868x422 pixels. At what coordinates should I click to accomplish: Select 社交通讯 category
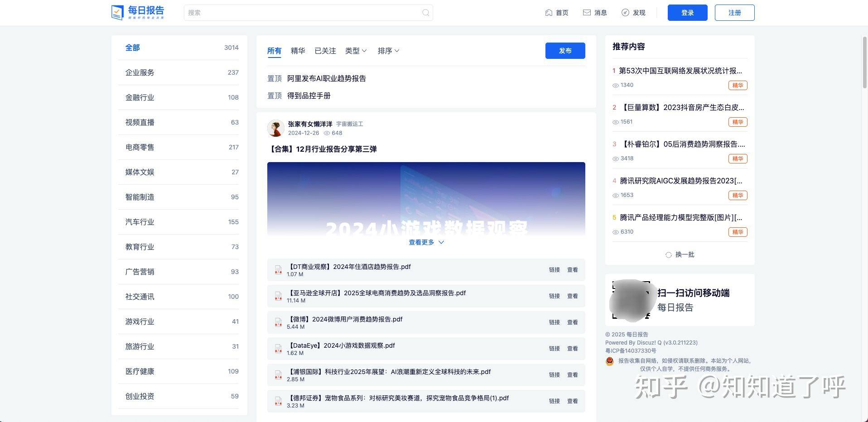[x=179, y=297]
